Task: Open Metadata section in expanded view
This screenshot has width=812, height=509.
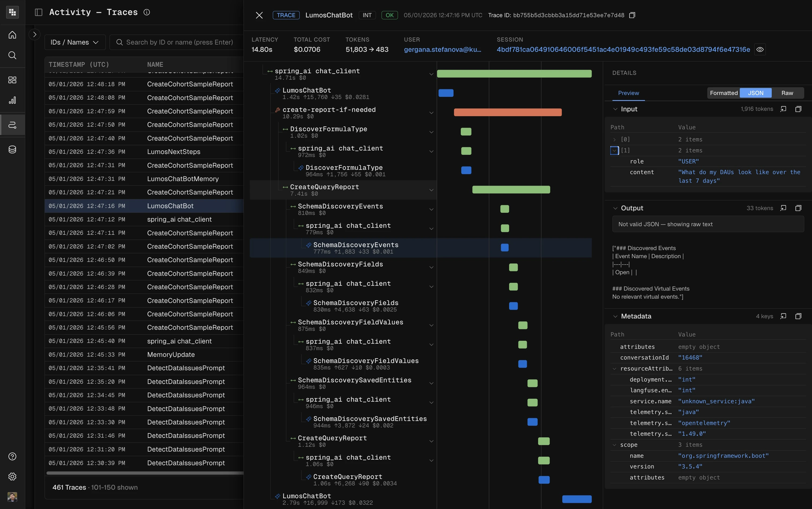Action: 783,316
